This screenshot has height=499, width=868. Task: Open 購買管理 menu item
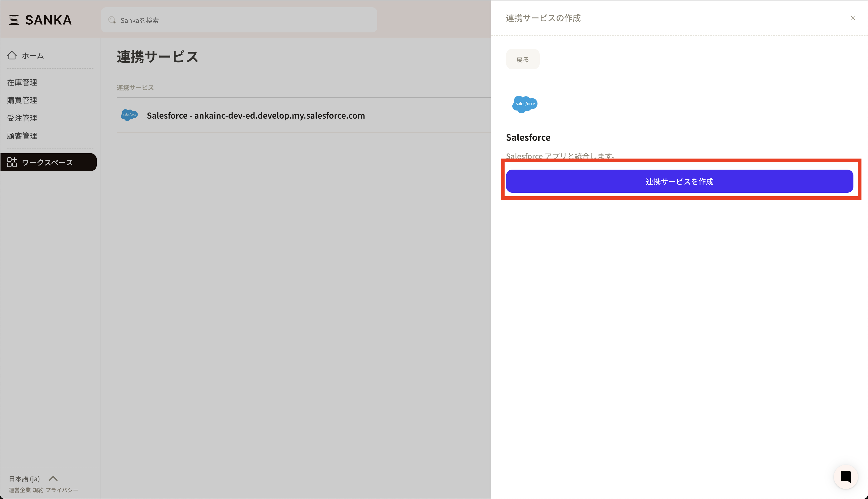tap(22, 100)
